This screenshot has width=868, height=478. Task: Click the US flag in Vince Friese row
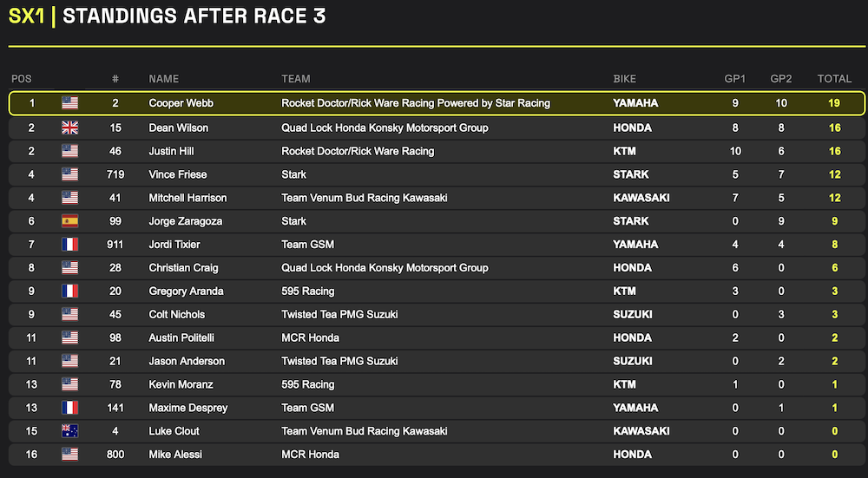coord(69,174)
